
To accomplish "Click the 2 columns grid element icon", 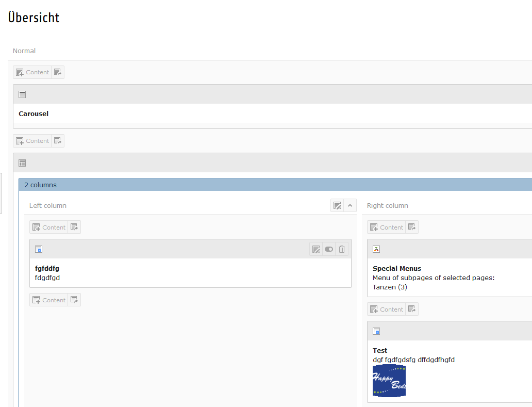I will 22,163.
